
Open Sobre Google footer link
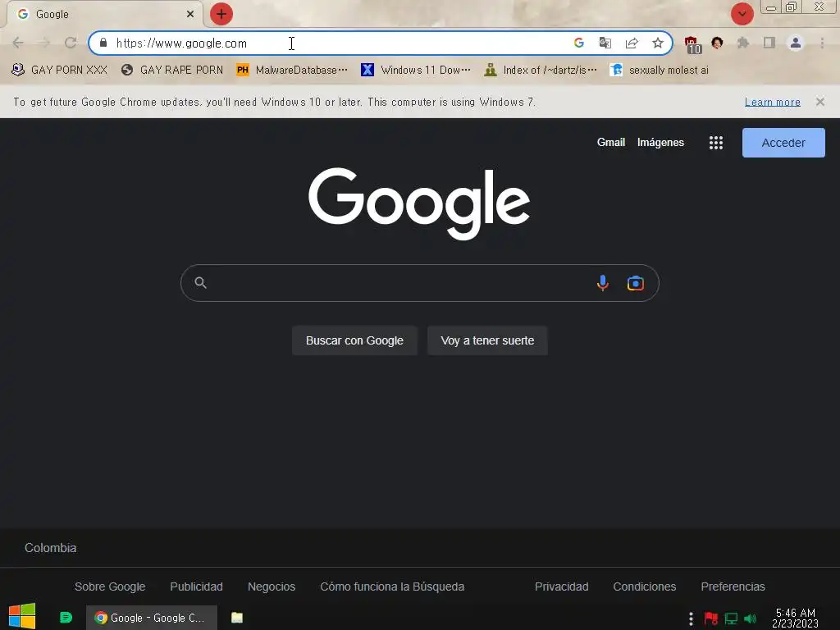pos(110,587)
